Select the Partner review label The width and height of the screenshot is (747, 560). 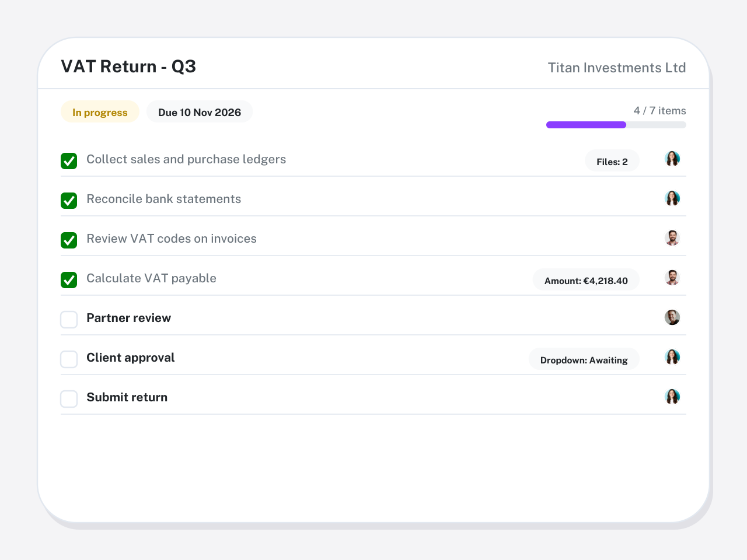point(129,318)
